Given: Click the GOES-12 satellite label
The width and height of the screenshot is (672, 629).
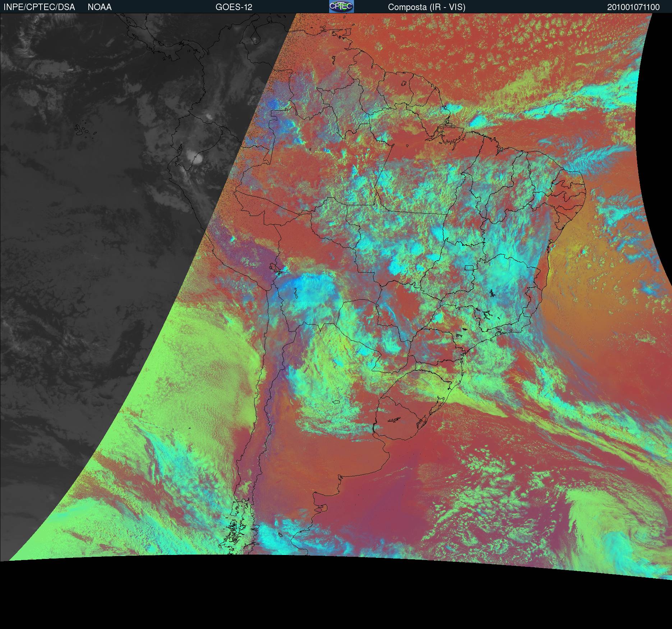Looking at the screenshot, I should click(x=234, y=7).
